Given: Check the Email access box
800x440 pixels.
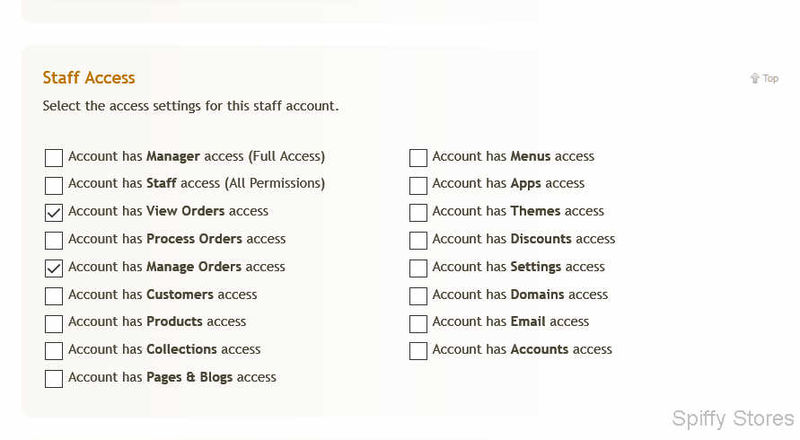Looking at the screenshot, I should tap(418, 323).
